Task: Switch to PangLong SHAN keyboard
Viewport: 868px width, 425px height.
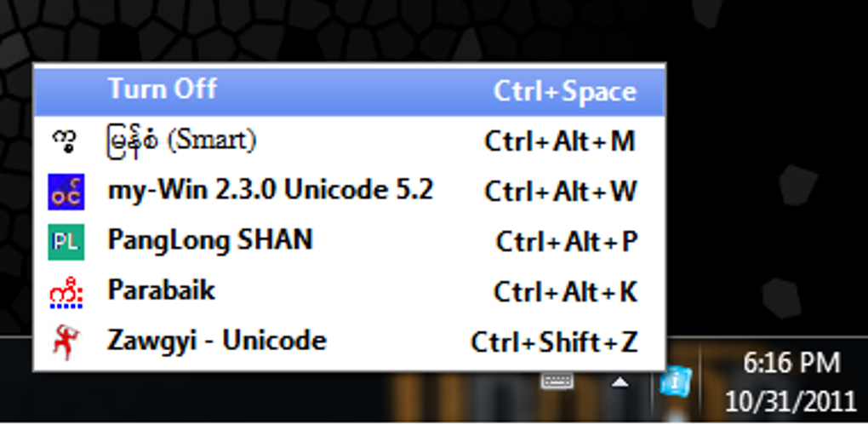Action: [x=210, y=240]
